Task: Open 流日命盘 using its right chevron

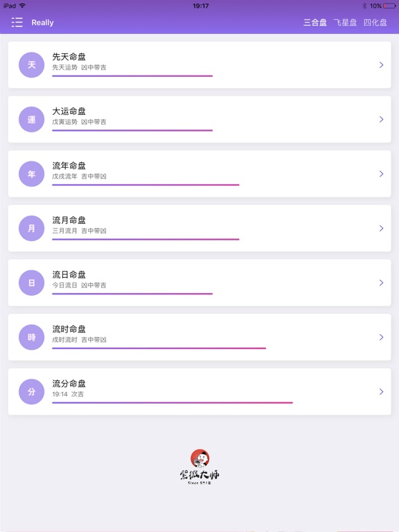Action: click(382, 283)
